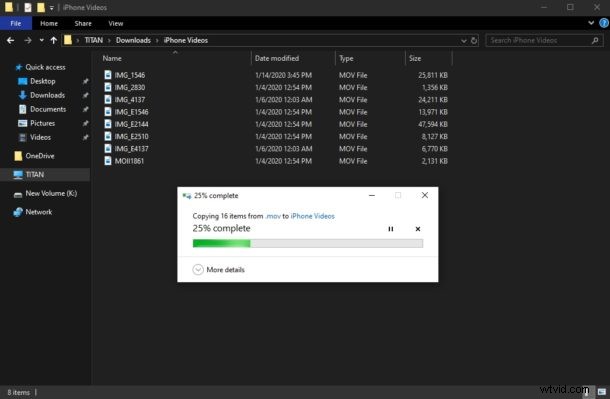Screen dimensions: 610x399
Task: Sort files by Name column
Action: tap(112, 58)
